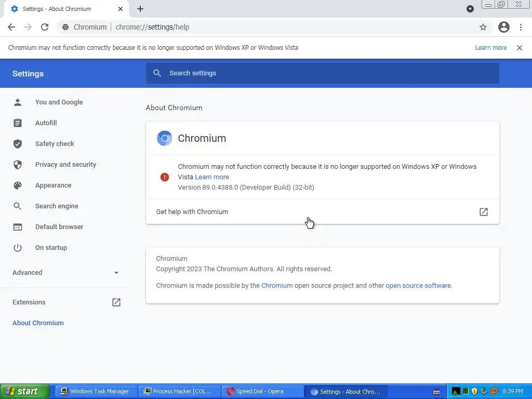Click the shield icon beside Privacy and security
Viewport: 532px width, 399px height.
(18, 165)
